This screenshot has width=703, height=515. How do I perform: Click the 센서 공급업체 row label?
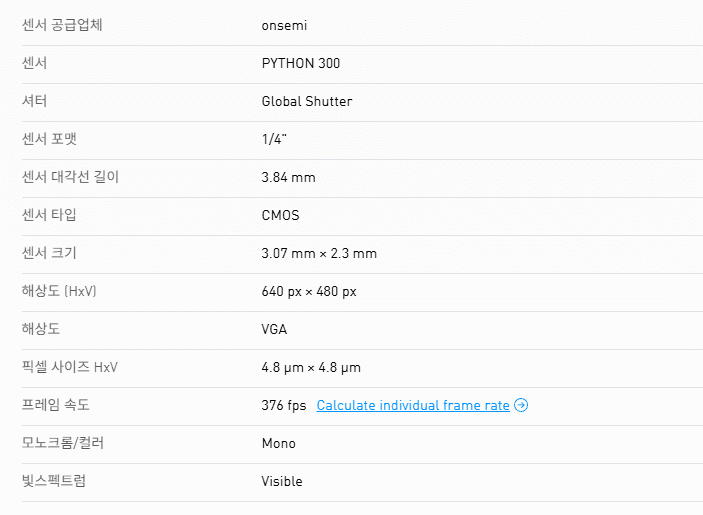62,25
